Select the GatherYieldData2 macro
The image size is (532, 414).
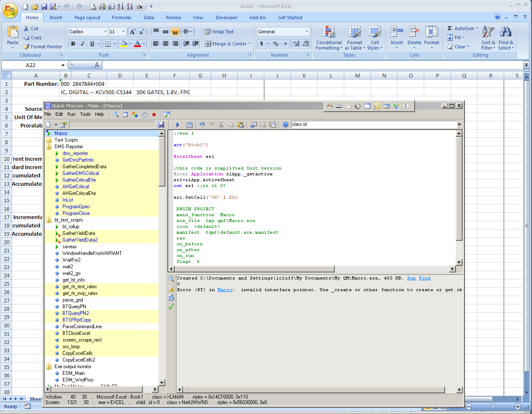coord(80,240)
